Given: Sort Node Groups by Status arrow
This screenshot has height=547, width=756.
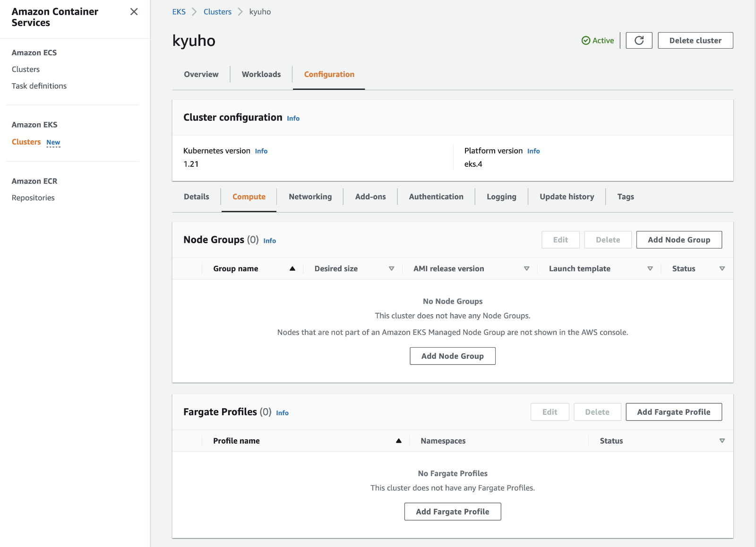Looking at the screenshot, I should [x=722, y=269].
